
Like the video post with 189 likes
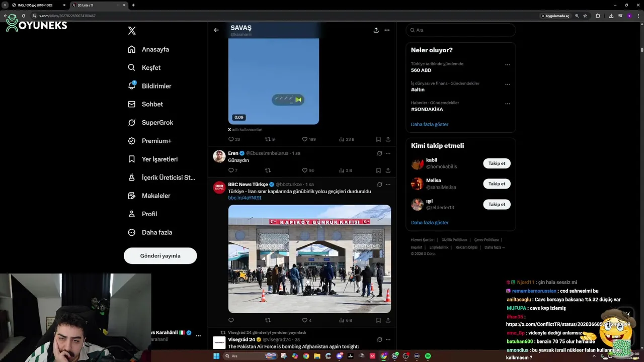[308, 139]
